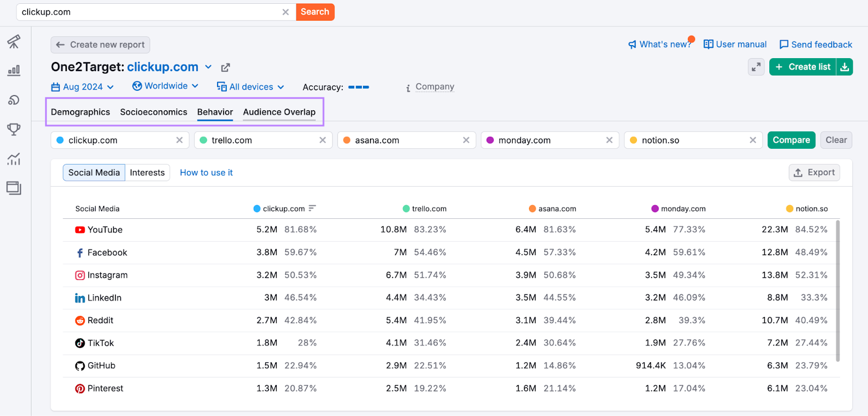The image size is (868, 416).
Task: Click the green trello.com color dot in field
Action: pyautogui.click(x=203, y=140)
